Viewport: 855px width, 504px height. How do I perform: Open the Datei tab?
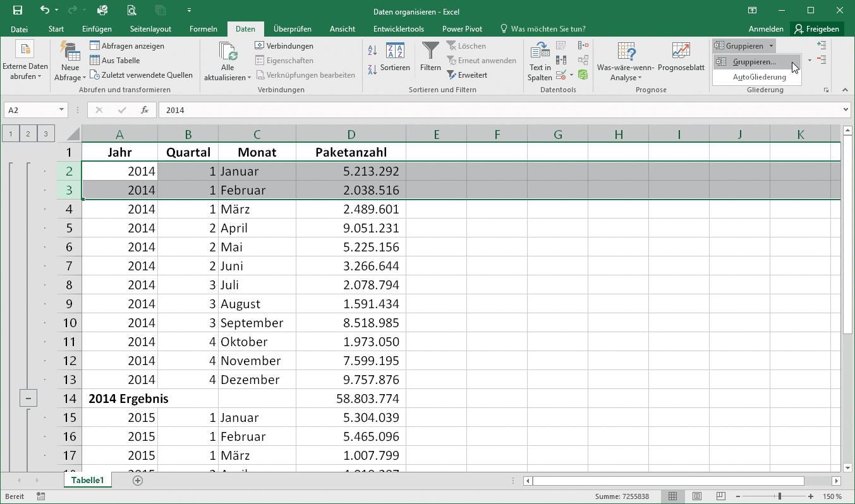(x=19, y=29)
